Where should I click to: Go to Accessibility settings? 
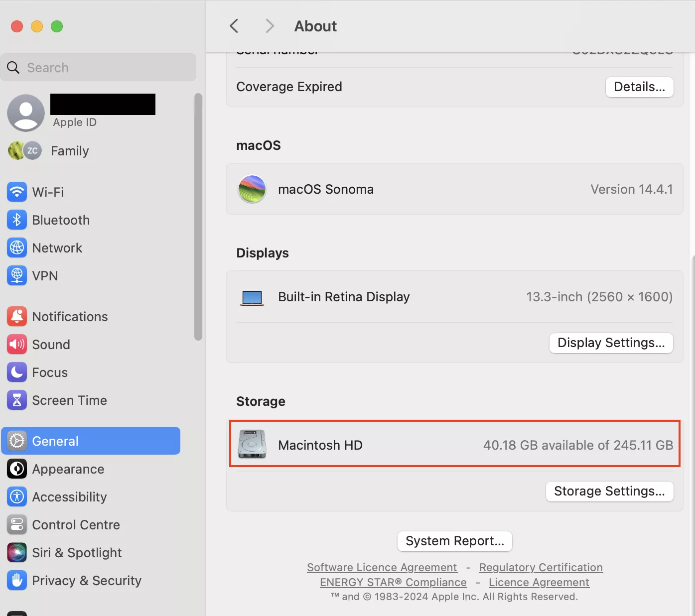coord(69,497)
